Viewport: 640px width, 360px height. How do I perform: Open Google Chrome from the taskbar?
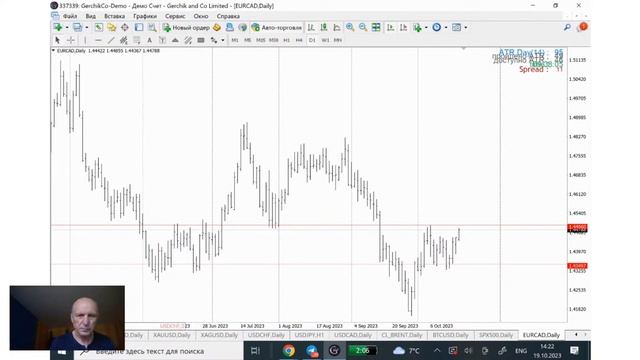pos(289,351)
